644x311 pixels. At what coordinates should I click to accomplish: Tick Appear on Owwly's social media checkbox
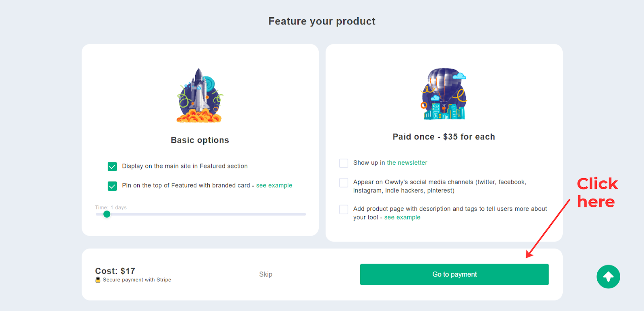(x=344, y=182)
